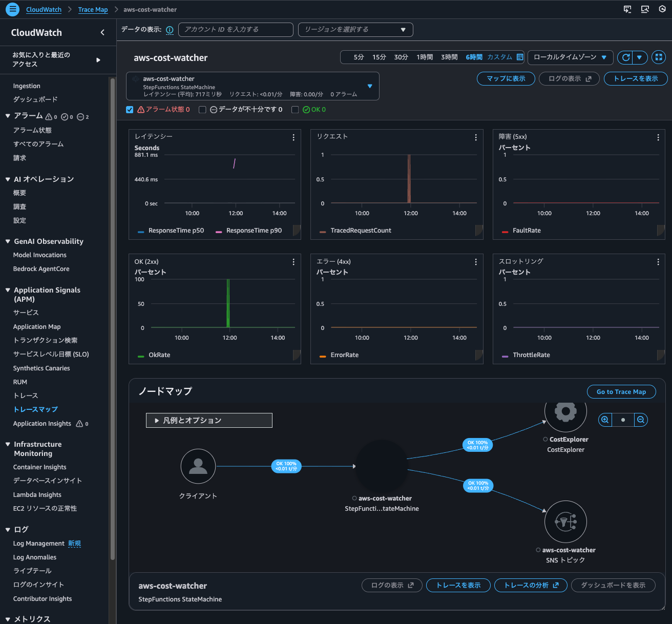Switch time range to 1時間
This screenshot has height=624, width=672.
[x=425, y=57]
